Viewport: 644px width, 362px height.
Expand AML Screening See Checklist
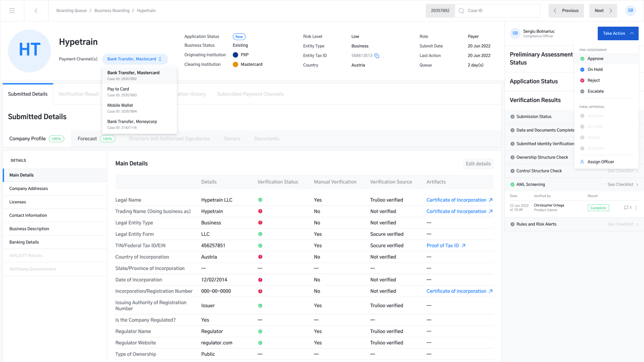point(623,185)
